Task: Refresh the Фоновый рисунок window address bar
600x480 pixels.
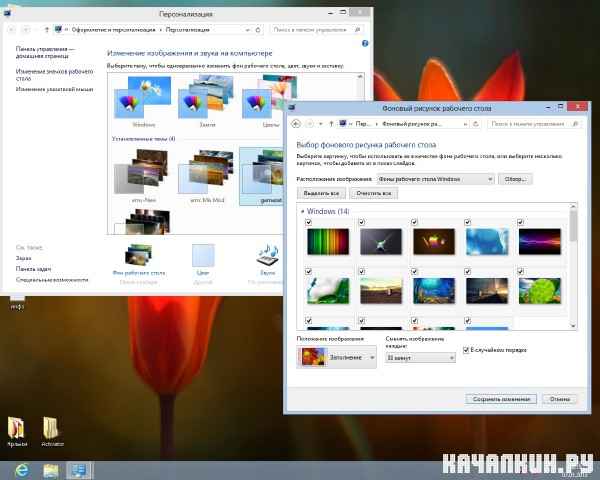Action: point(476,124)
